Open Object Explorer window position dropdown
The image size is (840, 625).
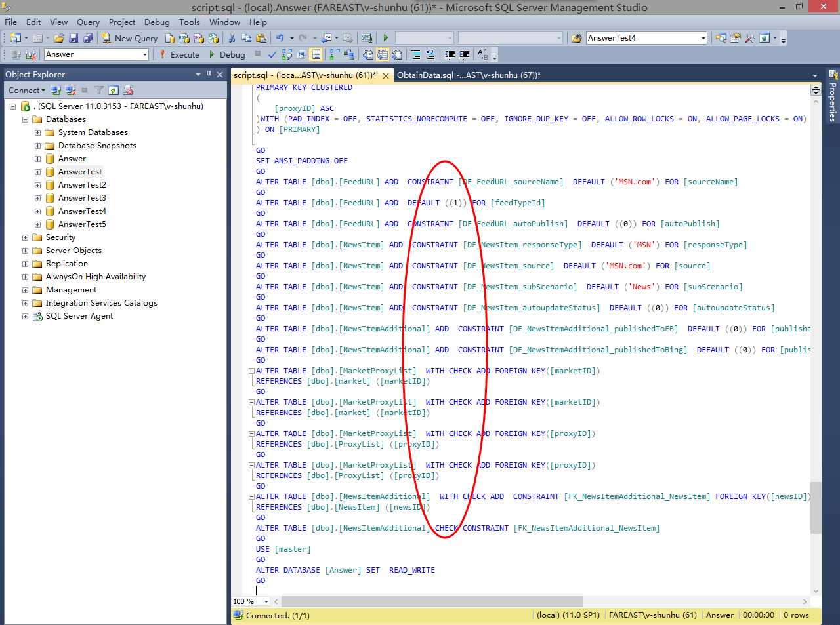pyautogui.click(x=198, y=75)
